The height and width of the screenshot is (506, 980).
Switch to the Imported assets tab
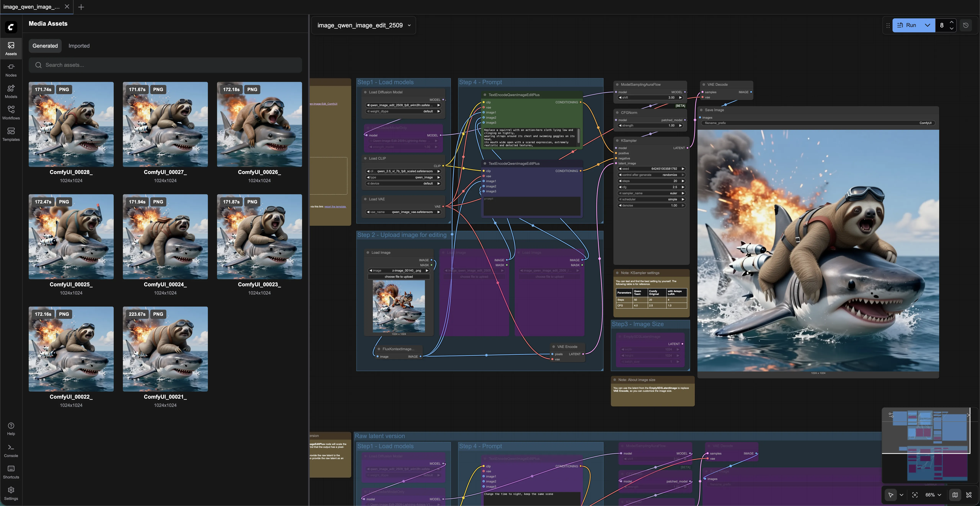[x=79, y=46]
